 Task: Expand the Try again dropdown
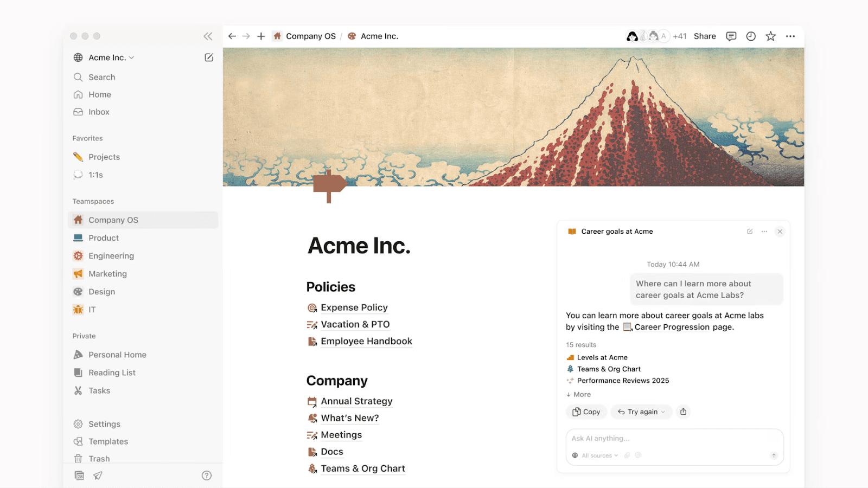(x=641, y=412)
